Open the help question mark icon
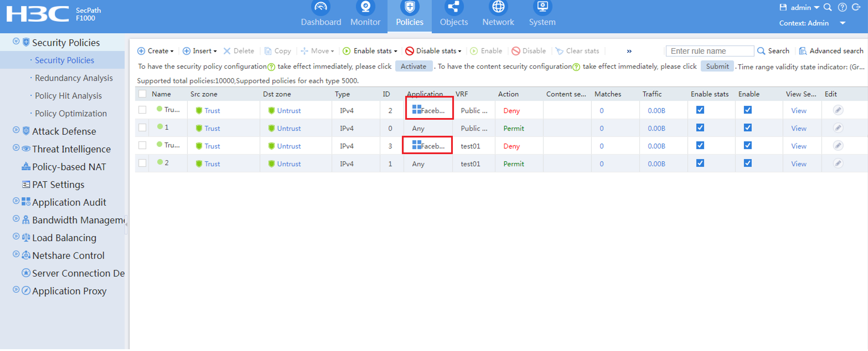The width and height of the screenshot is (868, 351). (842, 7)
